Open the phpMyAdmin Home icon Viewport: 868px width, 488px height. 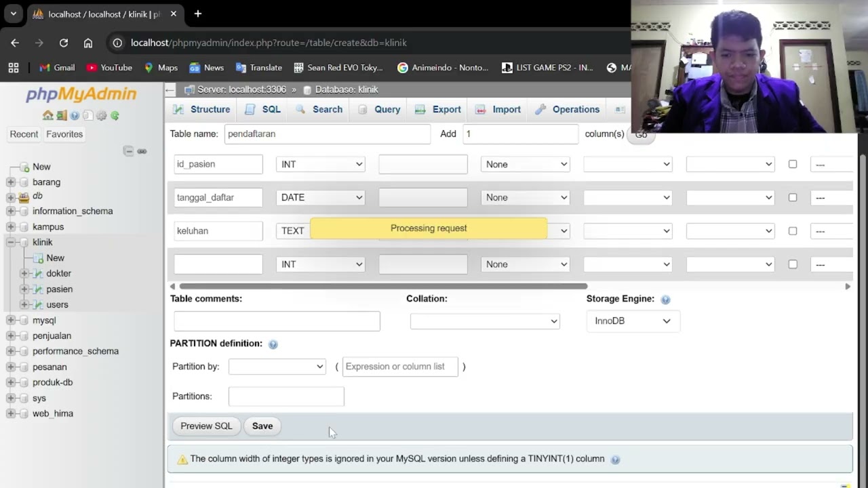point(47,115)
